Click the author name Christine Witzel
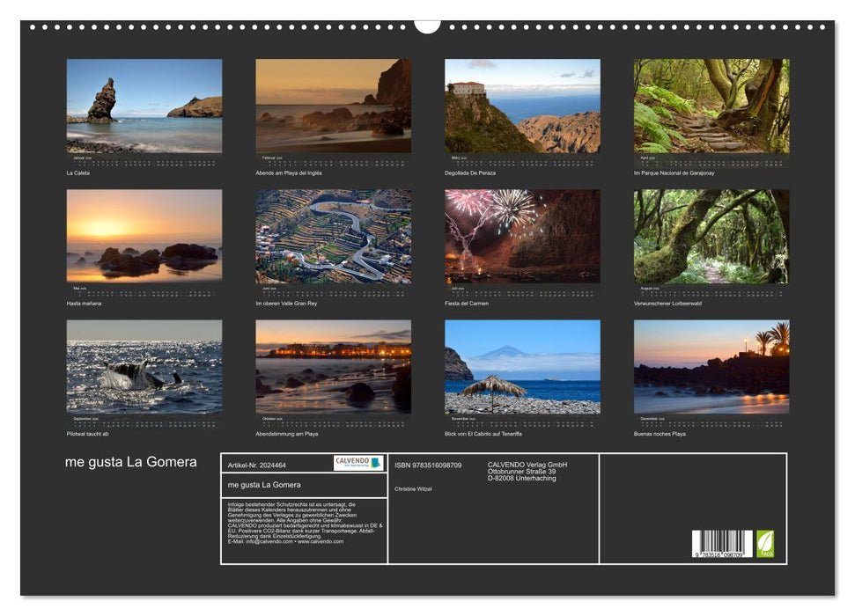The height and width of the screenshot is (616, 855). (x=414, y=487)
